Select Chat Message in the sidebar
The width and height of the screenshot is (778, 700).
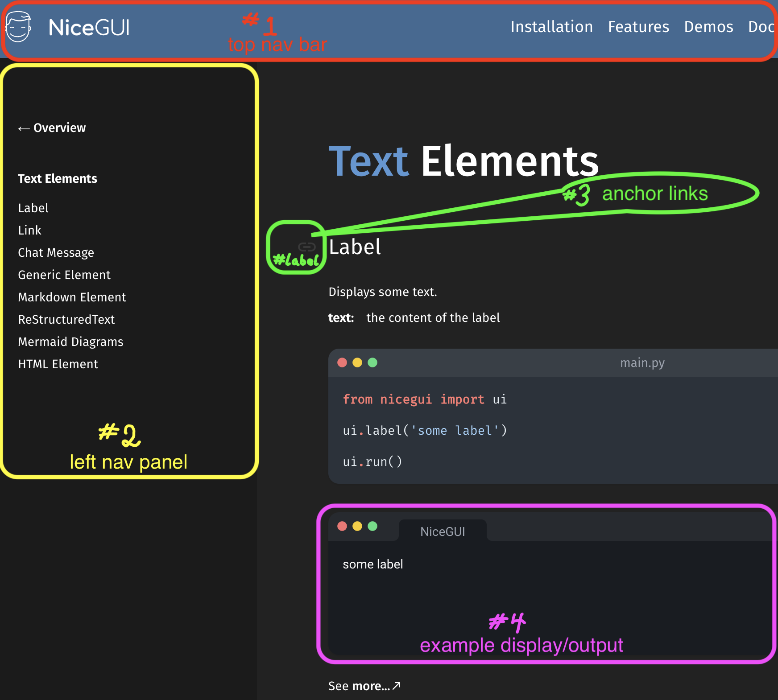(x=56, y=253)
